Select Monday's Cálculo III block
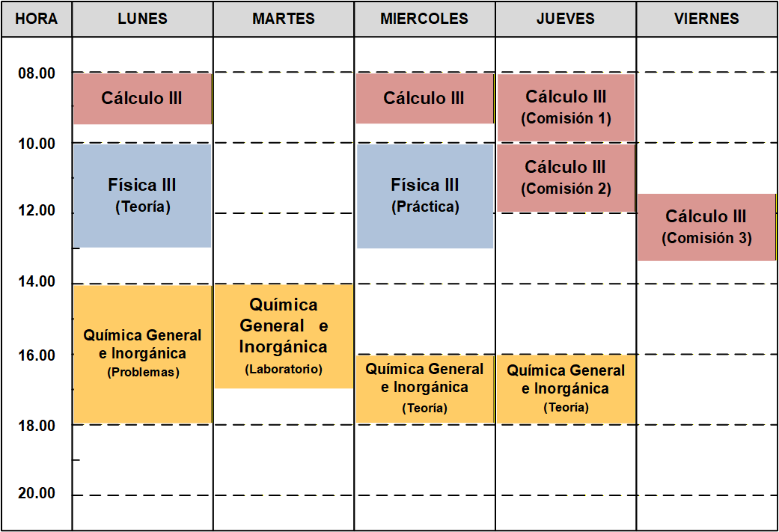The width and height of the screenshot is (779, 532). coord(142,98)
